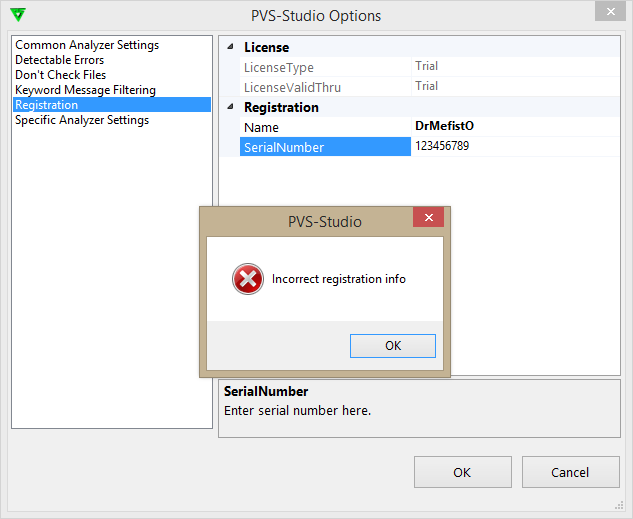
Task: Click the Options dialog OK button
Action: click(x=462, y=472)
